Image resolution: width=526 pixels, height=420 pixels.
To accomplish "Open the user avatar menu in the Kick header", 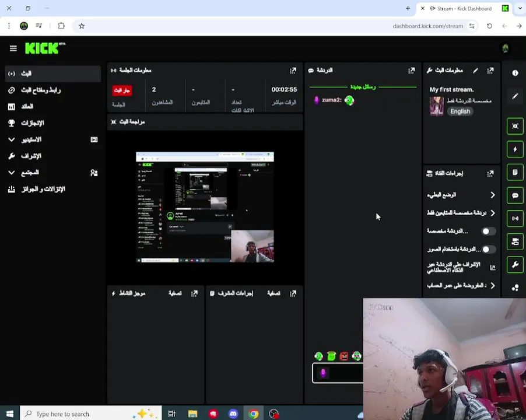I will pyautogui.click(x=505, y=48).
